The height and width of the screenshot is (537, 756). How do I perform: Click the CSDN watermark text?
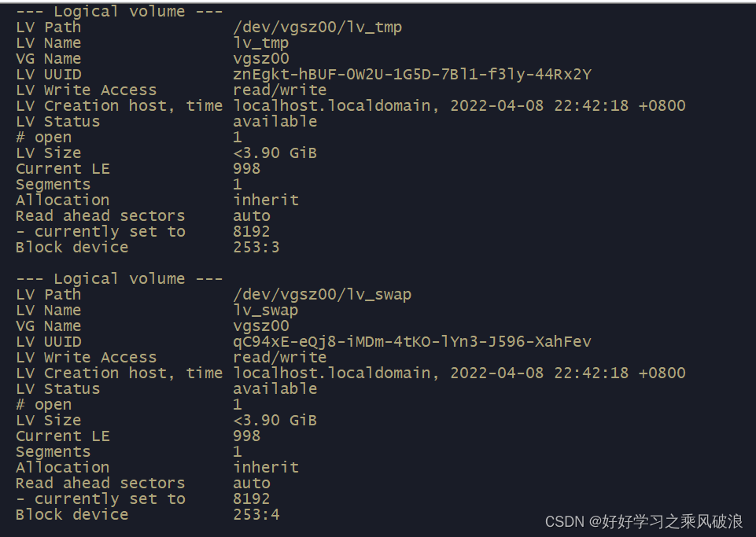(x=644, y=521)
